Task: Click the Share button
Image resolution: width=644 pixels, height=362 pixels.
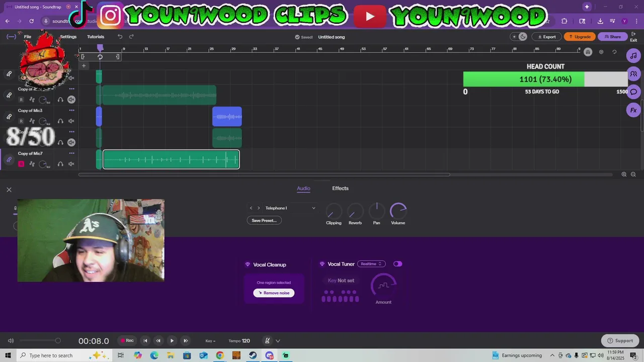Action: (x=612, y=37)
